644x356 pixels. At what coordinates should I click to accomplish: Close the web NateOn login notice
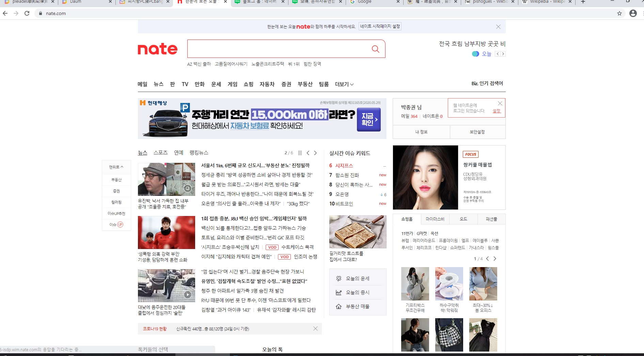tap(500, 103)
